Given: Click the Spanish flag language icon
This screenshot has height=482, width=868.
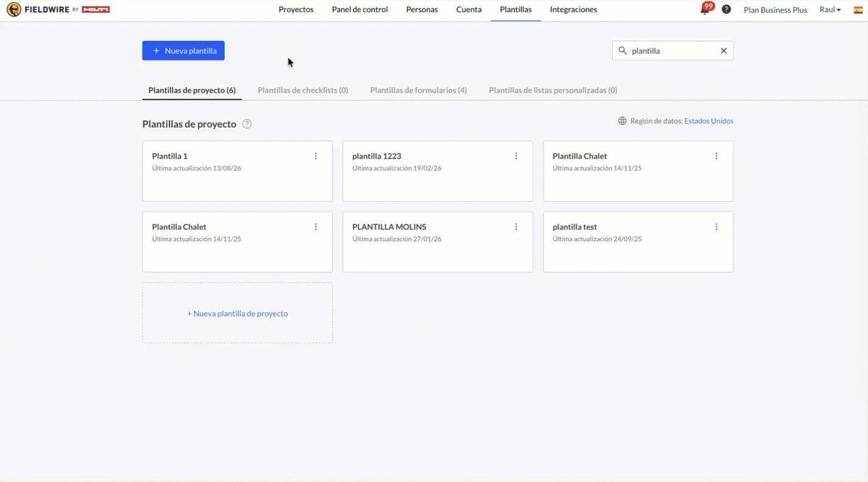Looking at the screenshot, I should click(858, 10).
